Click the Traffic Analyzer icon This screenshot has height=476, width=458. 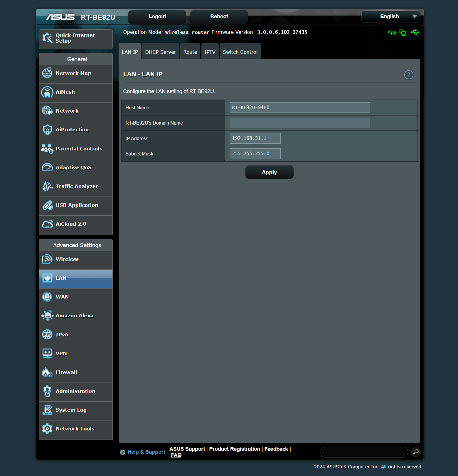pyautogui.click(x=47, y=186)
